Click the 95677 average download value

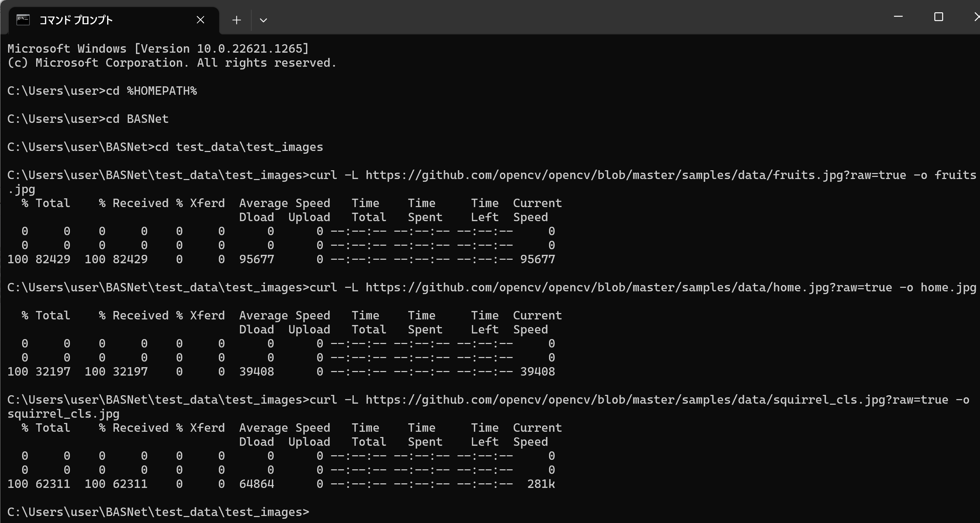tap(256, 260)
